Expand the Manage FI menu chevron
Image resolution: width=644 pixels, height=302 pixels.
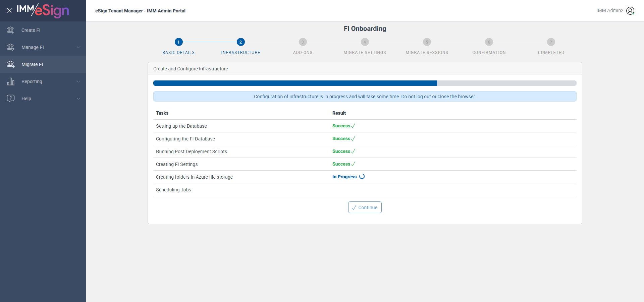tap(78, 47)
